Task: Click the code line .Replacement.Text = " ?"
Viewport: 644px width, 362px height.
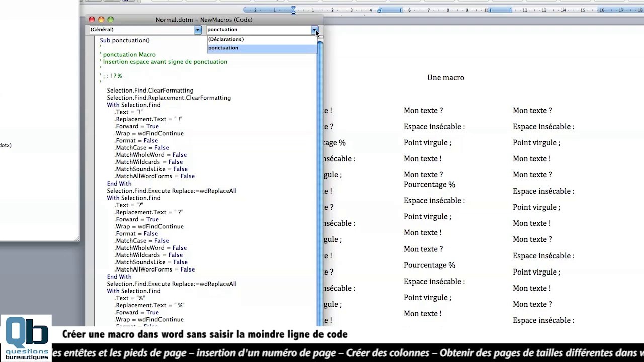Action: pyautogui.click(x=148, y=212)
